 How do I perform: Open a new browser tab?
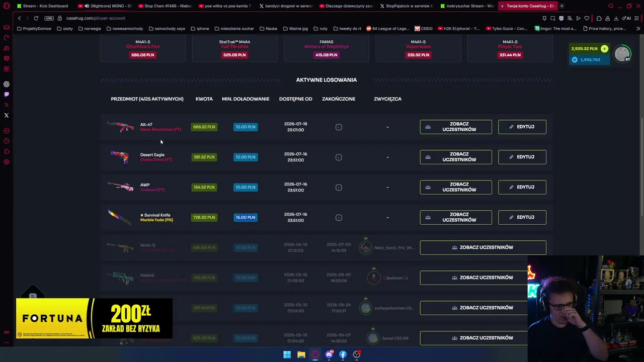(561, 6)
